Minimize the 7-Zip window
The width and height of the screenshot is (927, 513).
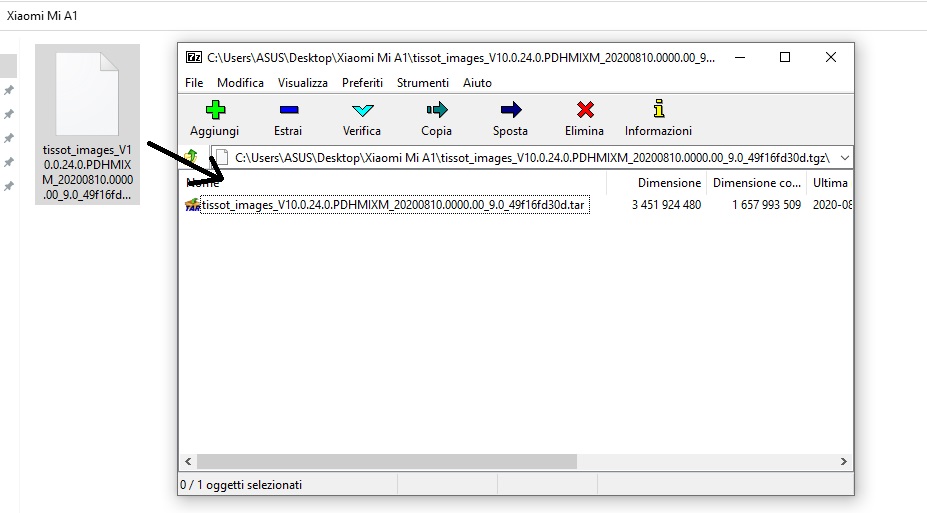740,57
